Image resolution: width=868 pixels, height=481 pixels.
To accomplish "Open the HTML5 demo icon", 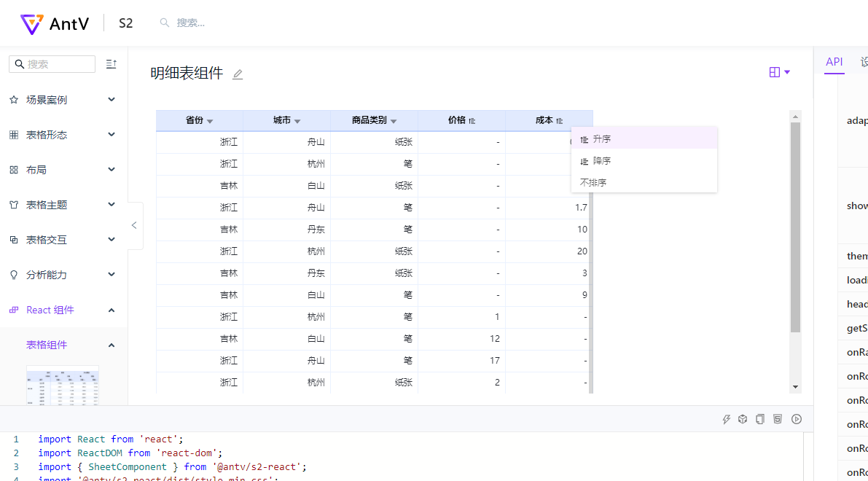I will (778, 419).
